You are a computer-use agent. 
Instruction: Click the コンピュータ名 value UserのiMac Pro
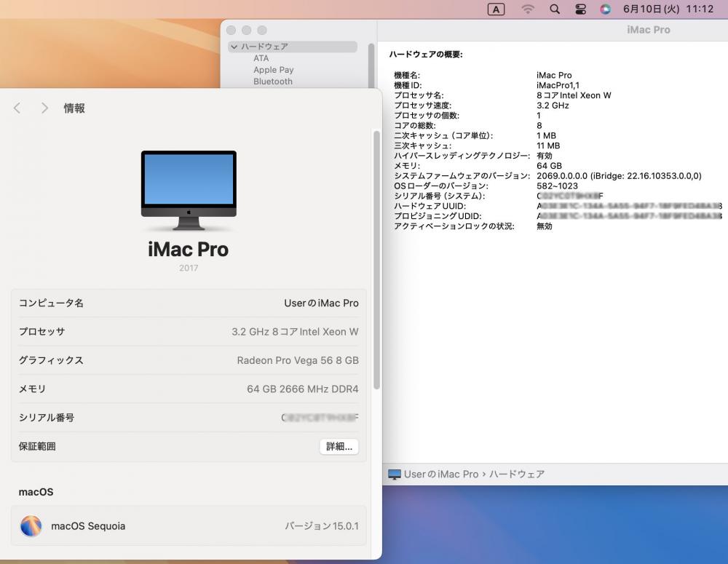point(321,303)
